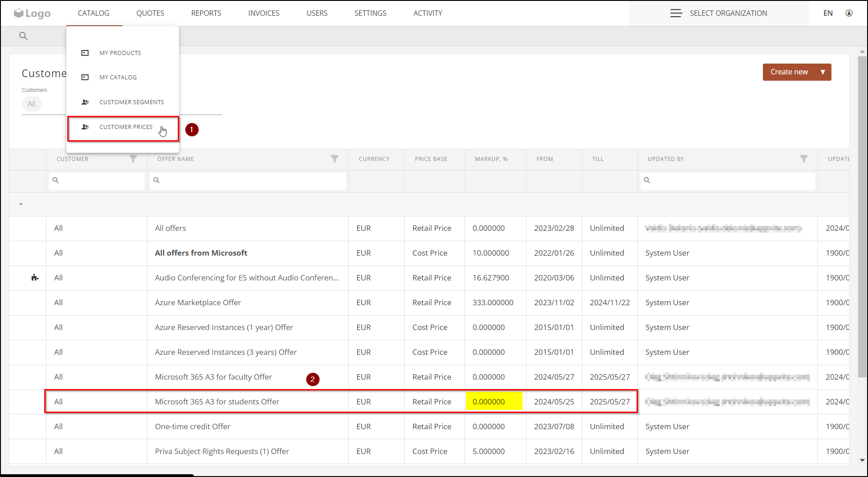Open the Reports section
The height and width of the screenshot is (477, 868).
click(206, 13)
